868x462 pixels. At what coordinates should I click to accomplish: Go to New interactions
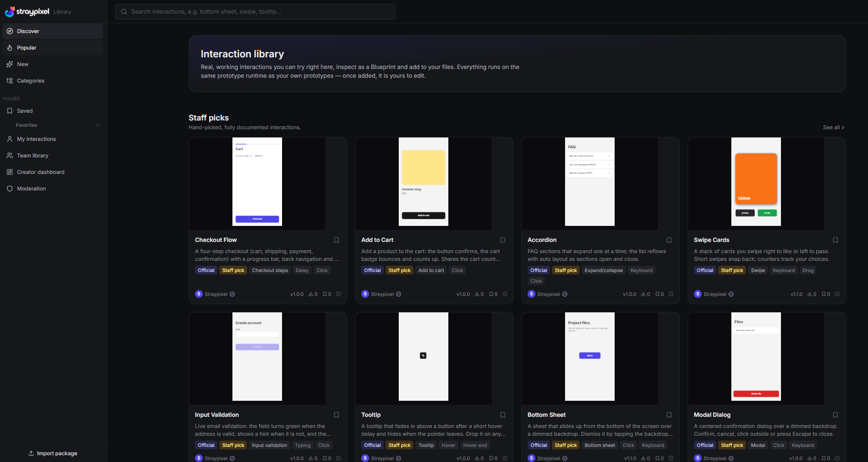pyautogui.click(x=53, y=64)
